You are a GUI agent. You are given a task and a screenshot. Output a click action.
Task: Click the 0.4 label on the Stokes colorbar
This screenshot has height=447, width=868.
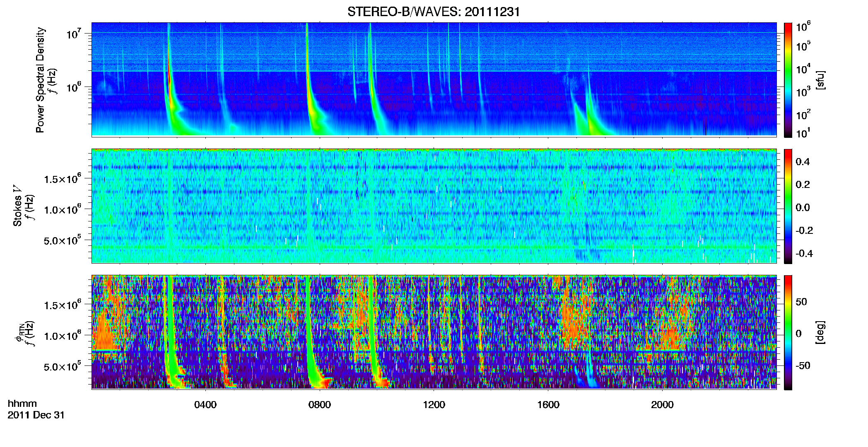[803, 162]
